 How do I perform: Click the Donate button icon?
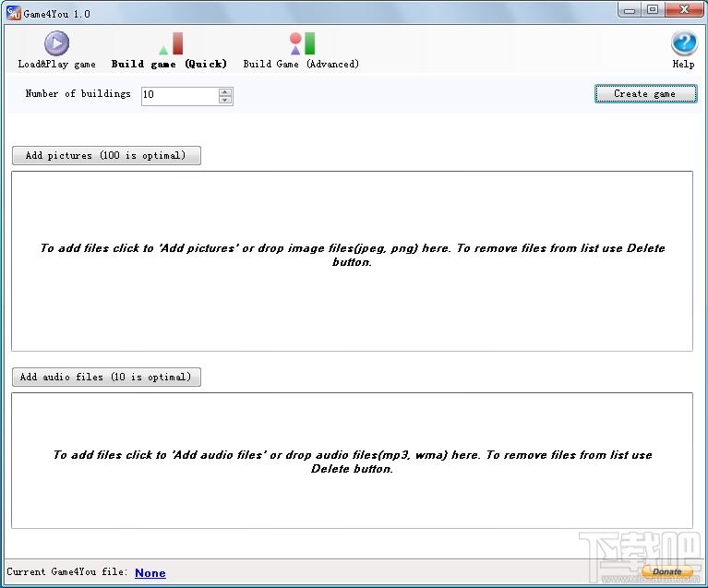pyautogui.click(x=666, y=571)
